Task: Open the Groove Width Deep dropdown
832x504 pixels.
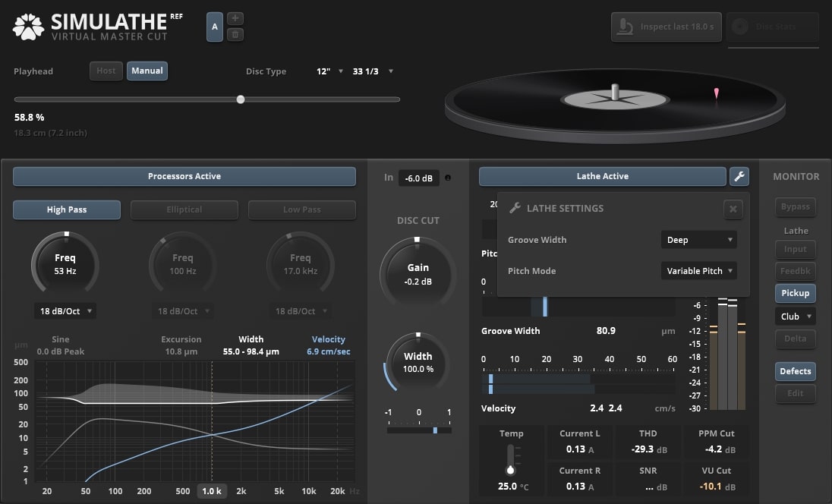Action: pyautogui.click(x=698, y=240)
